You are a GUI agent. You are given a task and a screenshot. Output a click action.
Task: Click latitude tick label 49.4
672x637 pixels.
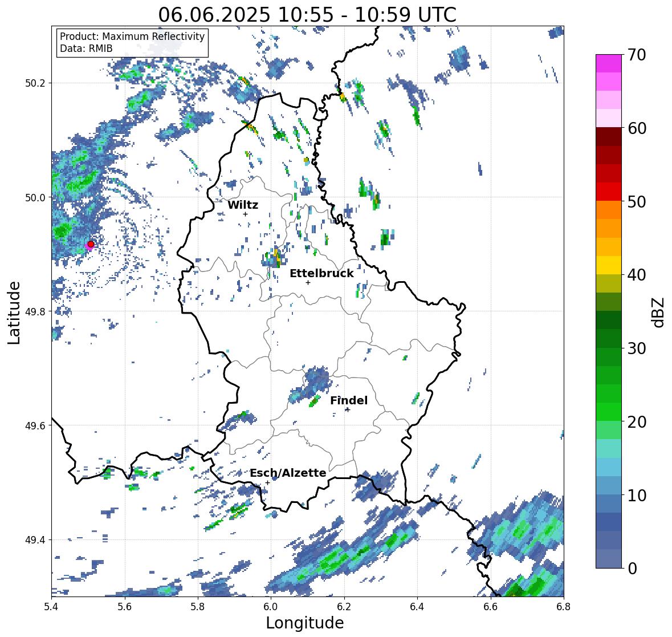[36, 540]
